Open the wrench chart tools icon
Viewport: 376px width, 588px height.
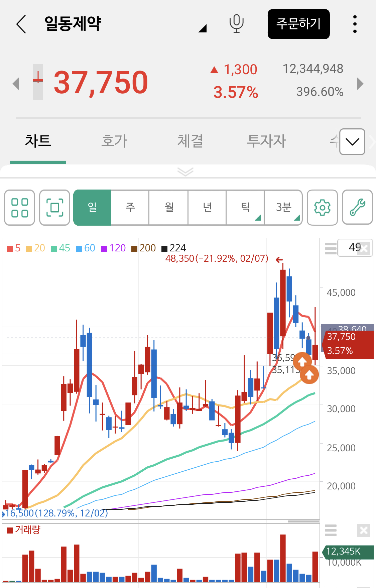(357, 208)
